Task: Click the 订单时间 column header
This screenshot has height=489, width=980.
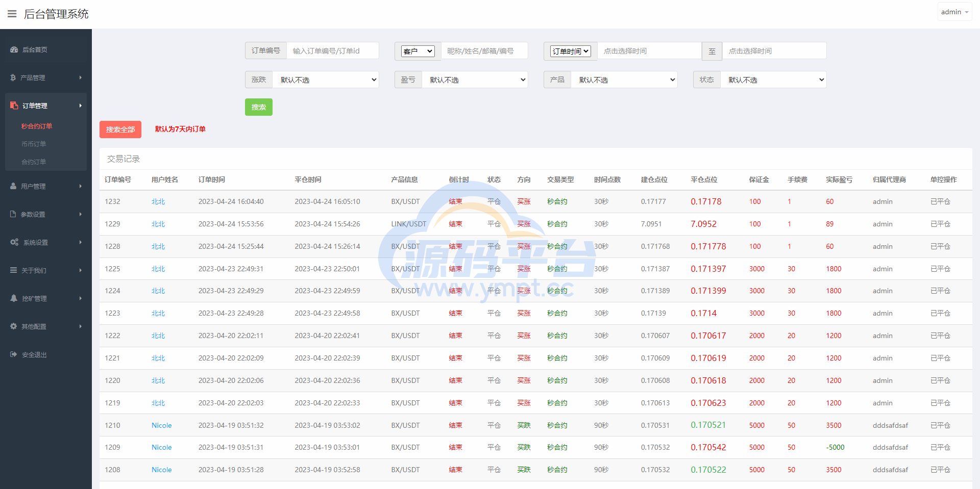Action: [x=212, y=179]
